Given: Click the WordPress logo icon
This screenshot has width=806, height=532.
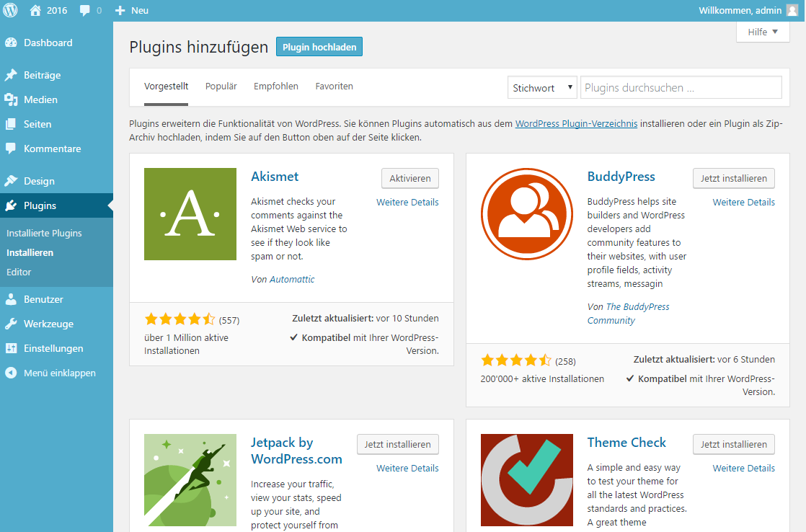Looking at the screenshot, I should (x=11, y=10).
